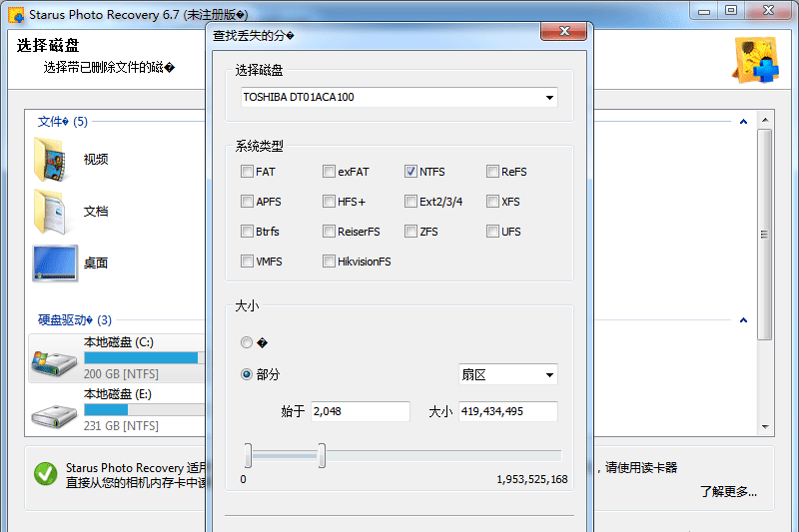Click the 文件夹 (5) group header

63,122
